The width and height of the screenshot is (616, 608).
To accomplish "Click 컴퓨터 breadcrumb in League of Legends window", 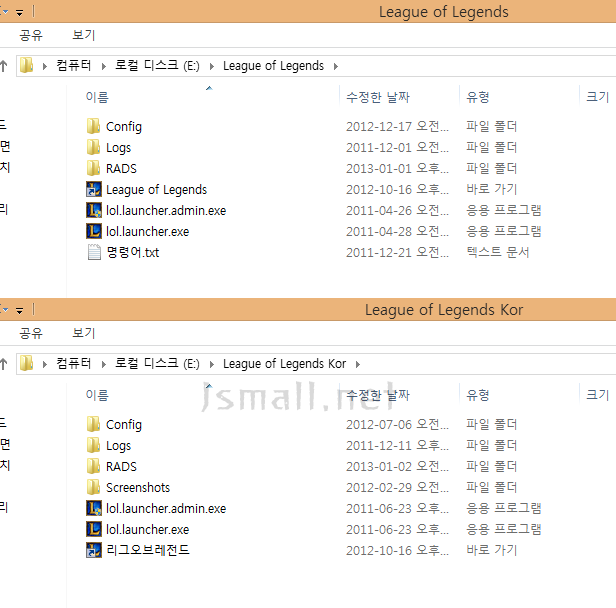I will [74, 66].
